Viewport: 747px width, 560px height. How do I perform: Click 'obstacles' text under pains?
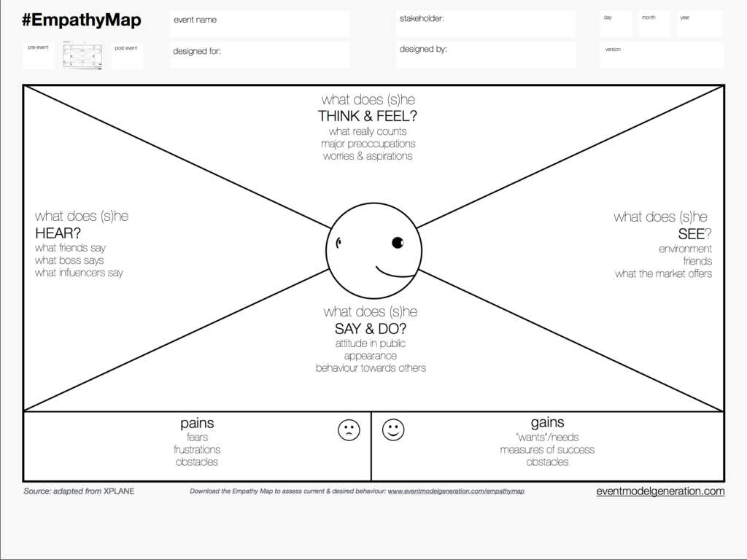197,462
